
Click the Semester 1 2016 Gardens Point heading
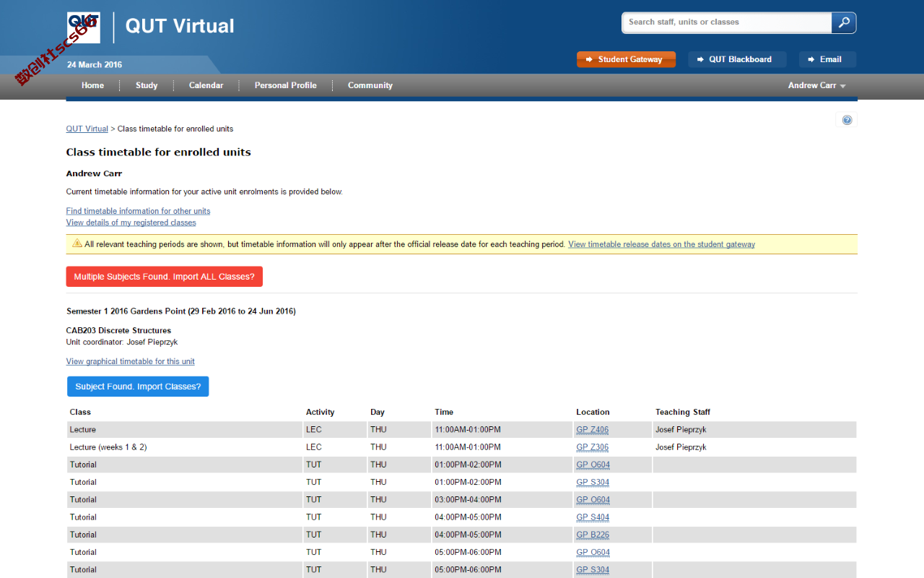180,311
